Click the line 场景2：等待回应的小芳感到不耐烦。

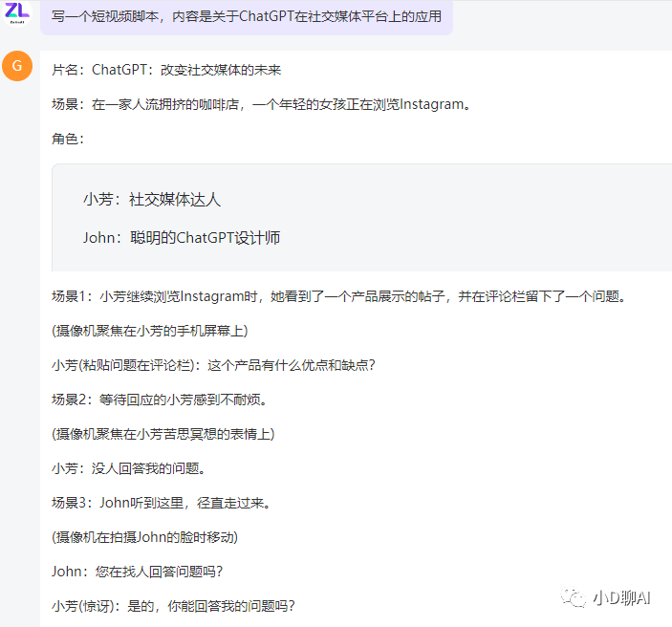[160, 400]
